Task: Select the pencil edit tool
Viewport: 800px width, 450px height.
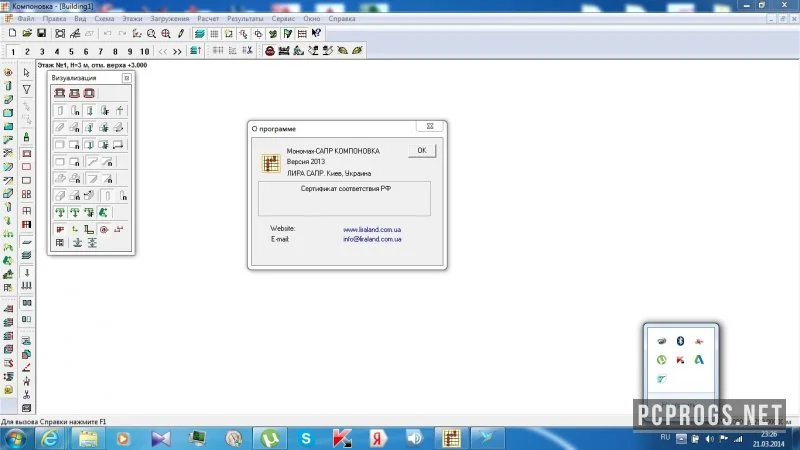Action: coord(181,34)
